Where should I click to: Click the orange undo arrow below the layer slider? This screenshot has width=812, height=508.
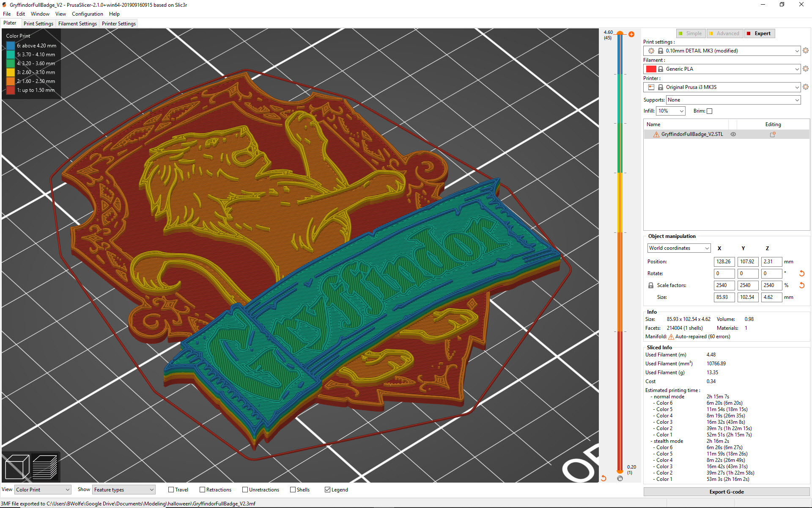pyautogui.click(x=604, y=478)
